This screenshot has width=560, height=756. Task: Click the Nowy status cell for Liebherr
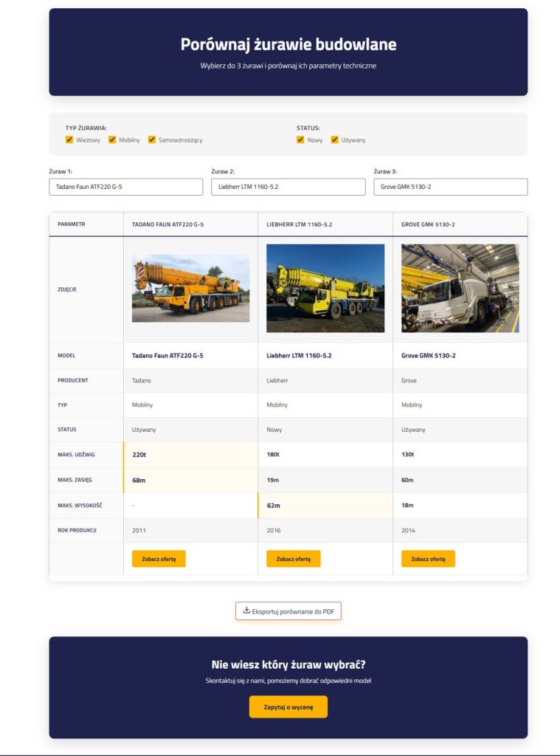coord(274,430)
